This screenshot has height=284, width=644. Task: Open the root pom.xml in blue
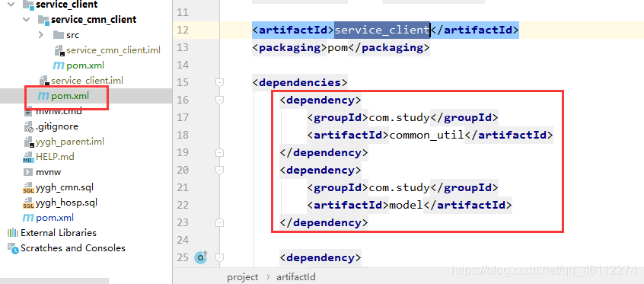pyautogui.click(x=55, y=218)
